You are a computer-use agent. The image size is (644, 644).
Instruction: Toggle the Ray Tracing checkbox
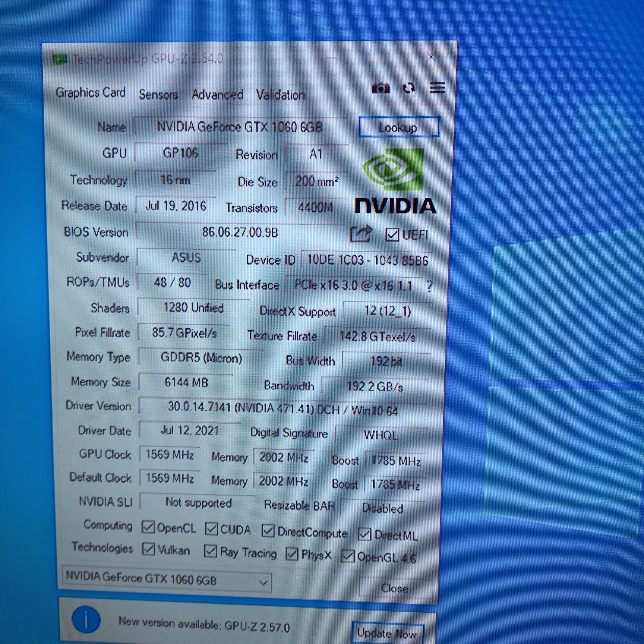pos(211,551)
